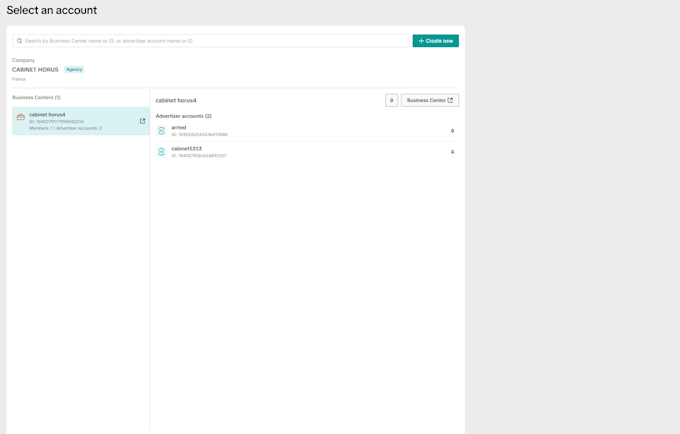Click the briefcase icon of cabinet horus4

coord(20,117)
